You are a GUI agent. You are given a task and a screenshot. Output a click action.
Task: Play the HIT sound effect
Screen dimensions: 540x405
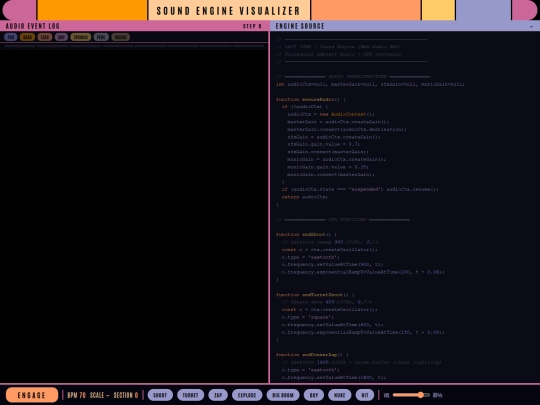pos(365,395)
